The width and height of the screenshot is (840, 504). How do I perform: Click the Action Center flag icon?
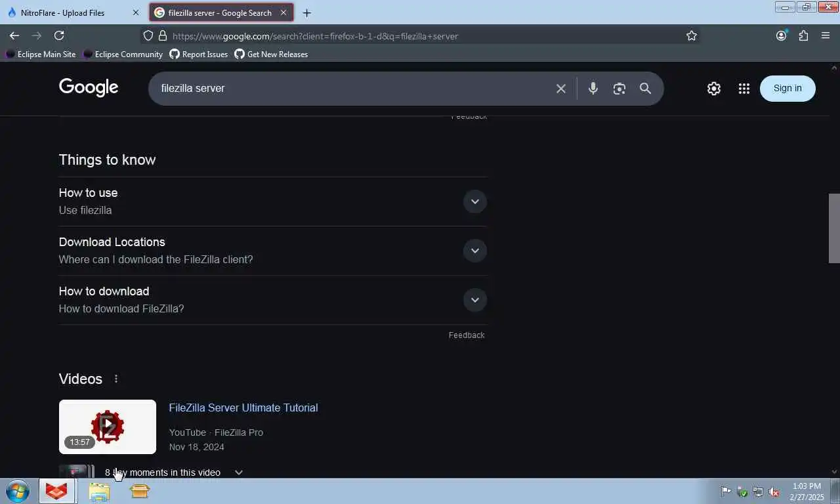click(726, 491)
